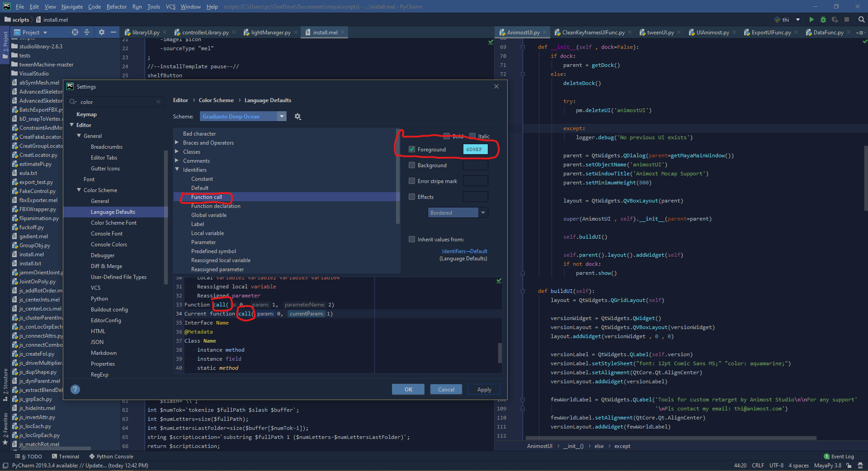This screenshot has height=471, width=868.
Task: Open the Scheme dropdown Gradianto Deep Ocean
Action: click(243, 117)
